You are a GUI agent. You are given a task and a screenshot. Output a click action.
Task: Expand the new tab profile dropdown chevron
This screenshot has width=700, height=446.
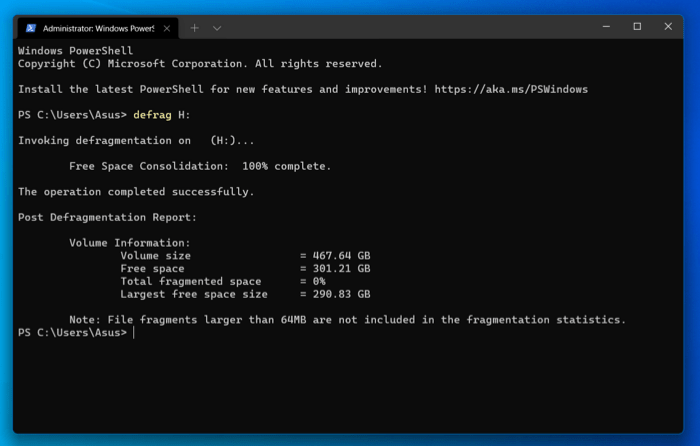tap(217, 28)
